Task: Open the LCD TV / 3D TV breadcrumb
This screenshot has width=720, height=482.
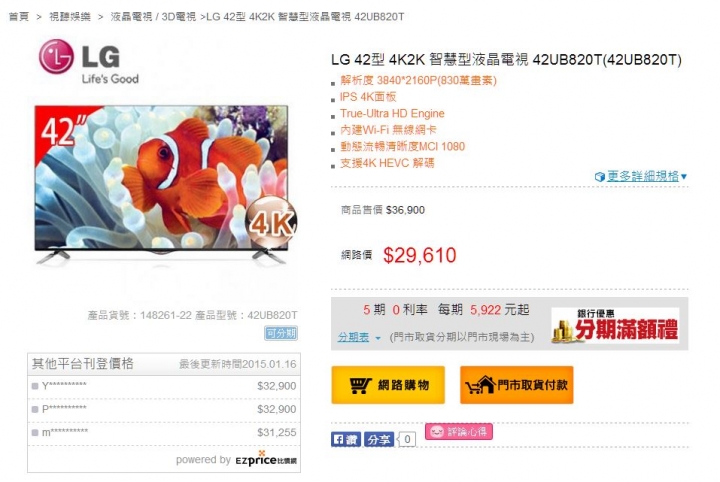Action: pos(153,17)
